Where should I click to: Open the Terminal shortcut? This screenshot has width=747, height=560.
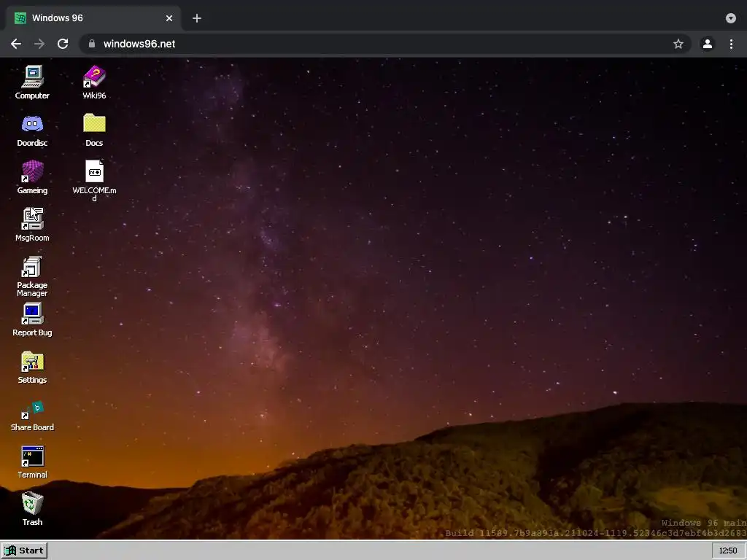32,462
